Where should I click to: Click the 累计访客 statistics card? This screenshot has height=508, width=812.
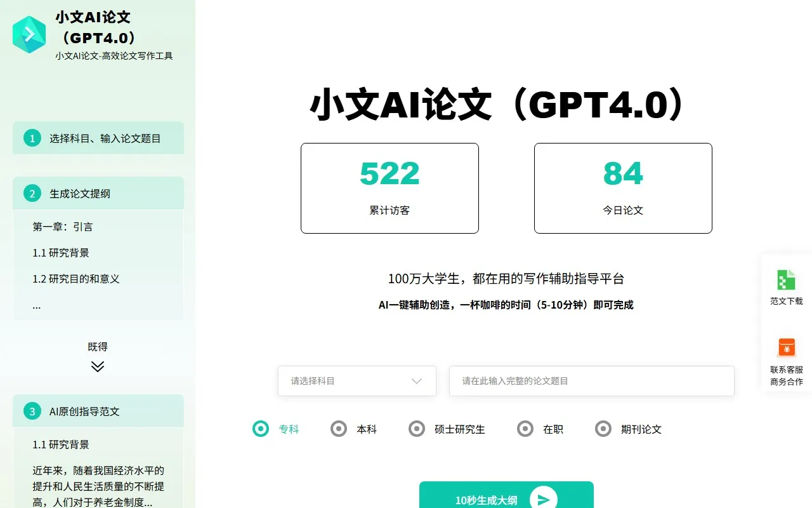(389, 188)
